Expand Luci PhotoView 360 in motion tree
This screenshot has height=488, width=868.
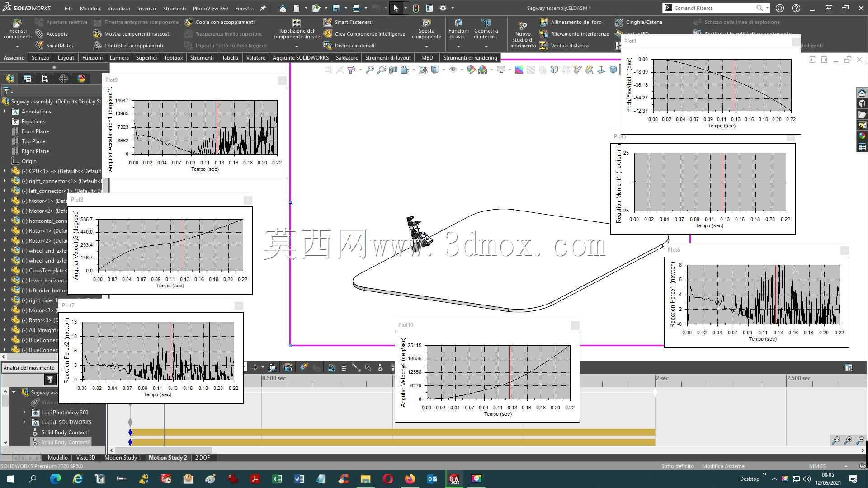click(x=24, y=412)
